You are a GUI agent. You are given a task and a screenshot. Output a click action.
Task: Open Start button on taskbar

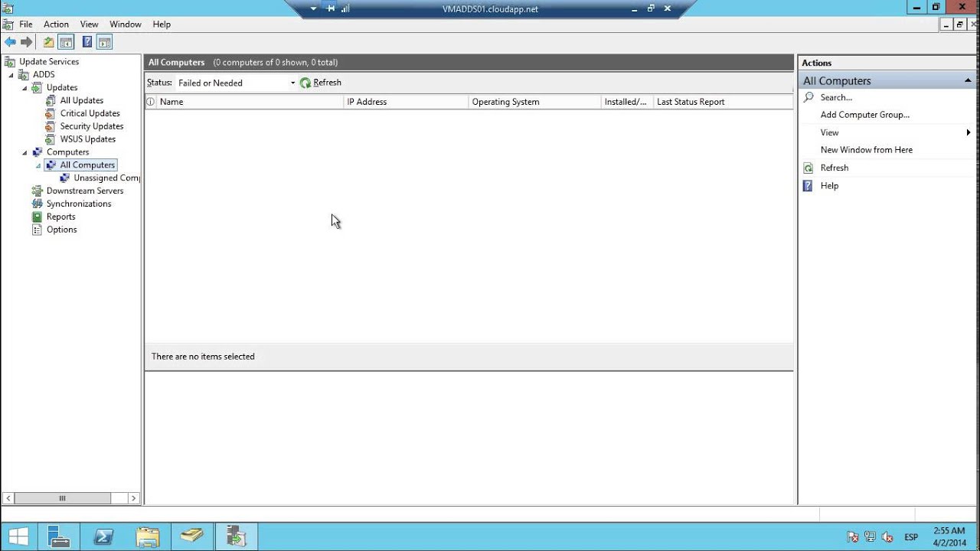[x=18, y=536]
